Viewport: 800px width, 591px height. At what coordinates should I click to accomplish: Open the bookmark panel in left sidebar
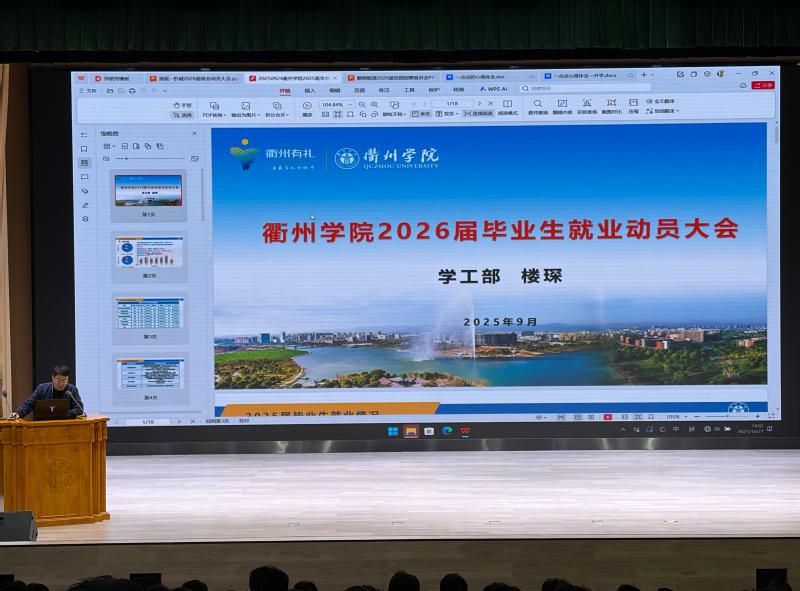point(85,149)
